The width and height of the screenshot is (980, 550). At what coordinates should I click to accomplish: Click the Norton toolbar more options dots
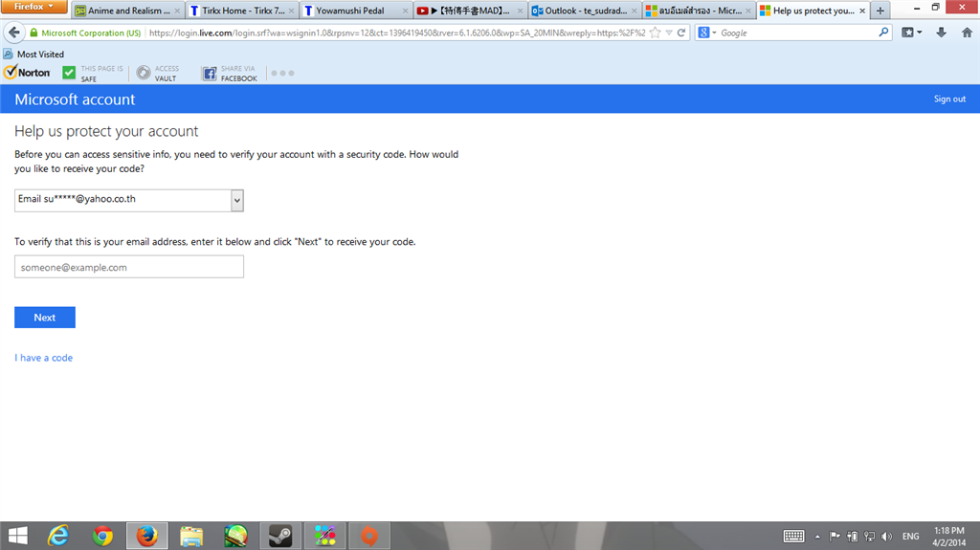tap(282, 73)
